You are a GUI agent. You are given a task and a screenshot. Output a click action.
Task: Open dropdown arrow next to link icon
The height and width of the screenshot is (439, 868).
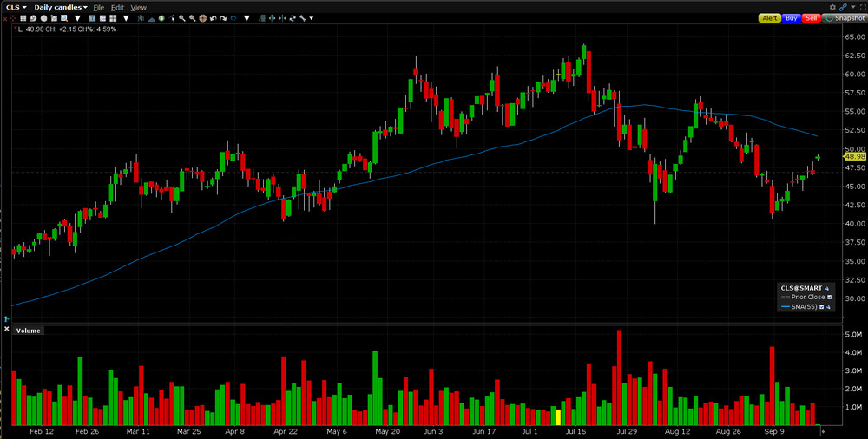(x=851, y=7)
